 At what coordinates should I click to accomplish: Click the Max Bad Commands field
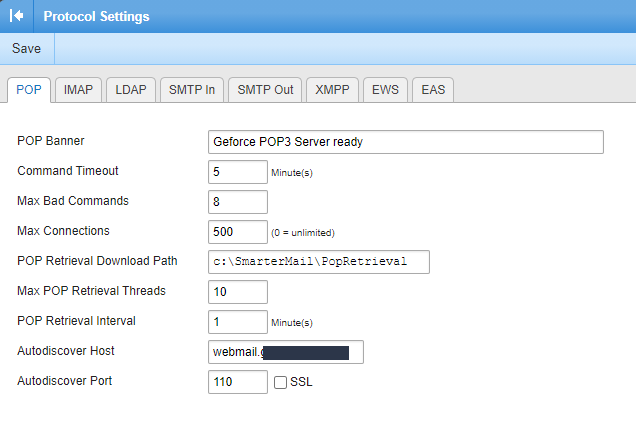pos(238,202)
